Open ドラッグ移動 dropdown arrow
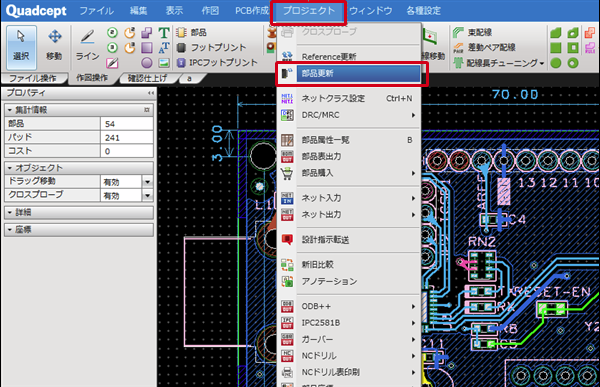 [147, 182]
